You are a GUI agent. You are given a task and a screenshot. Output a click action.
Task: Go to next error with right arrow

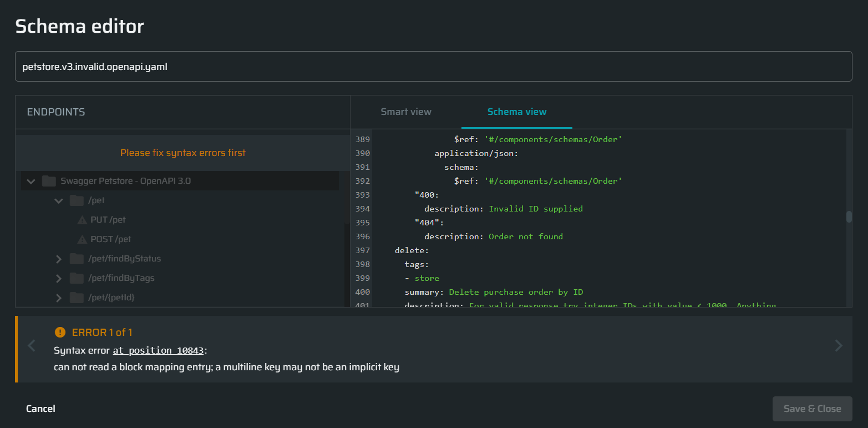[838, 346]
